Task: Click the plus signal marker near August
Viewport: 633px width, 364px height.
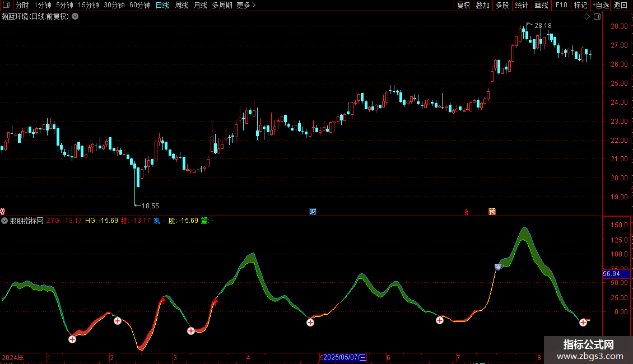Action: (583, 322)
